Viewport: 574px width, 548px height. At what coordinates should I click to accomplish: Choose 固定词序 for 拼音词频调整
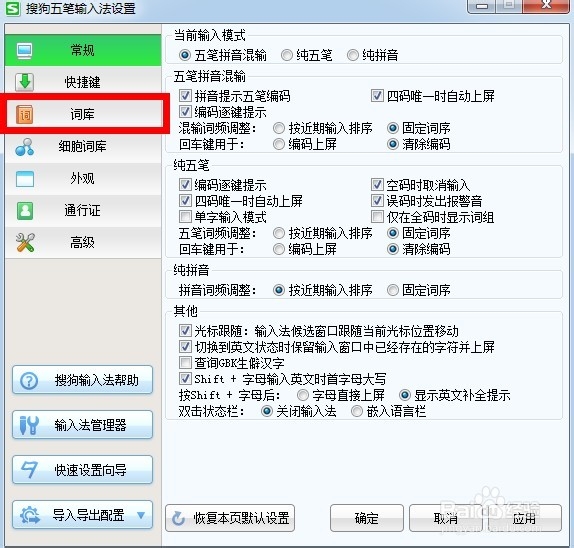click(x=393, y=290)
